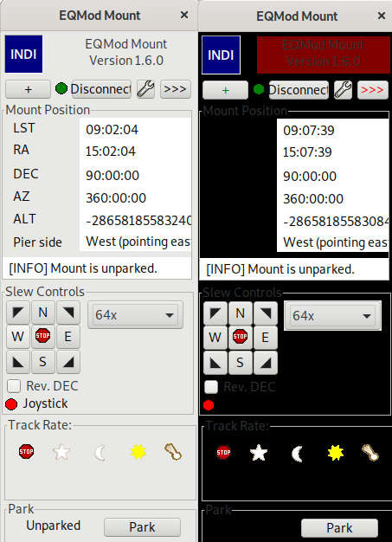Pick custom comet track rate in dark panel

pyautogui.click(x=370, y=453)
